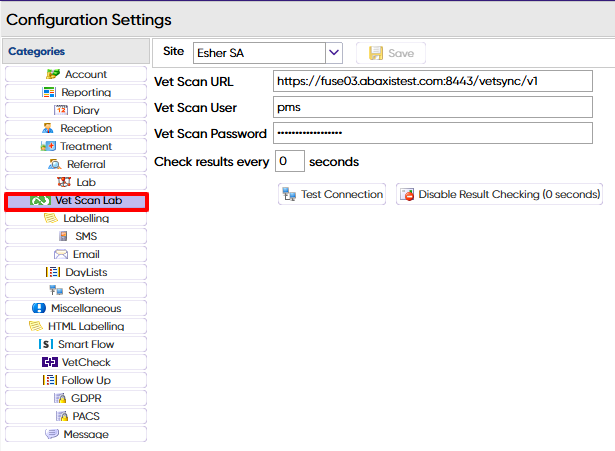Select the Lab category button
This screenshot has width=615, height=451.
pos(76,182)
